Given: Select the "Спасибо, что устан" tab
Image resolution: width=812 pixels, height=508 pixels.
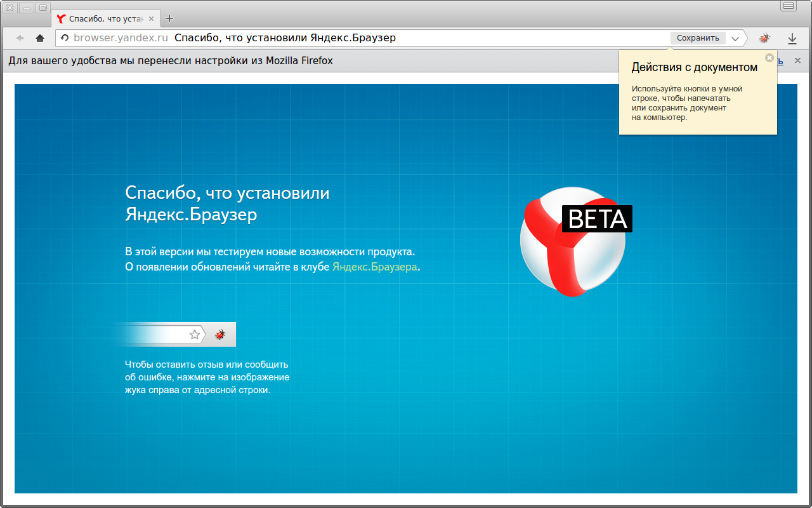Looking at the screenshot, I should [x=105, y=18].
